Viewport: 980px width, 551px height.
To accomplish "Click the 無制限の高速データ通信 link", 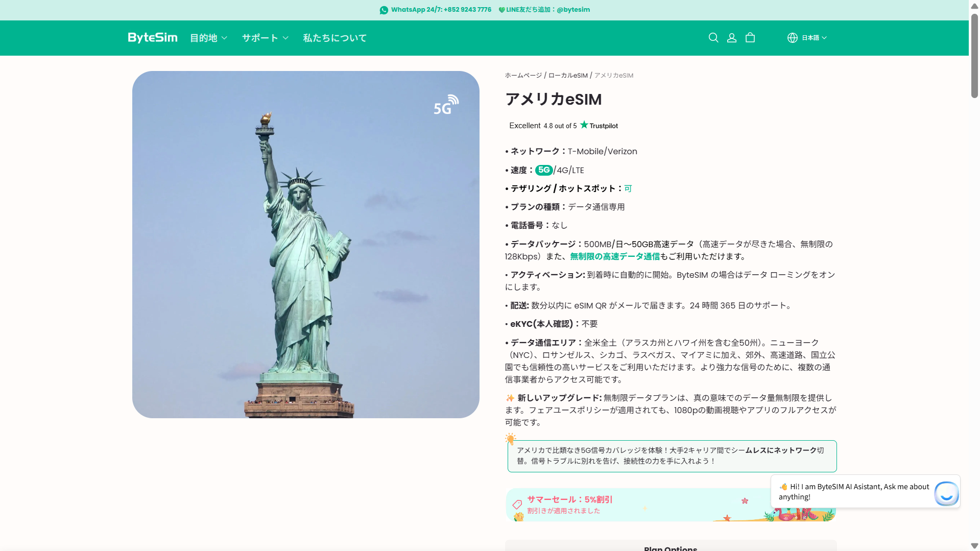I will click(x=615, y=257).
